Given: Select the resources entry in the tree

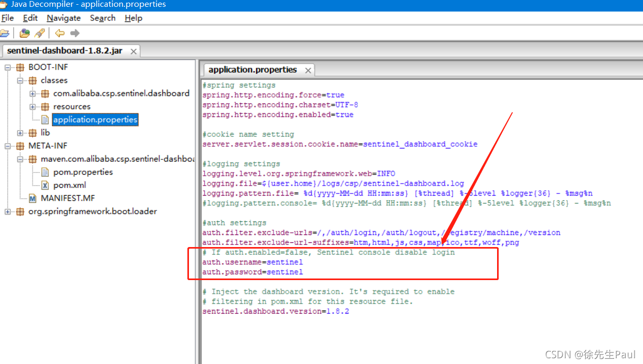Looking at the screenshot, I should click(x=72, y=106).
